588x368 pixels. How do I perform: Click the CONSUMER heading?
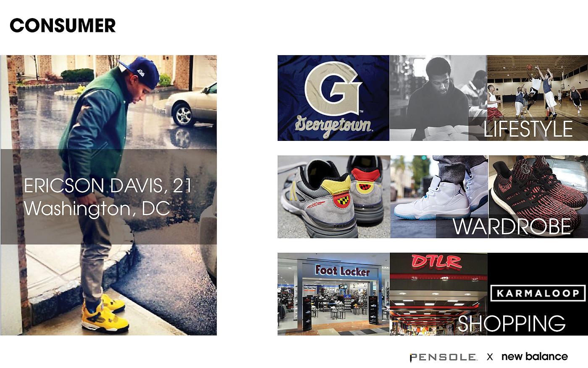coord(63,26)
